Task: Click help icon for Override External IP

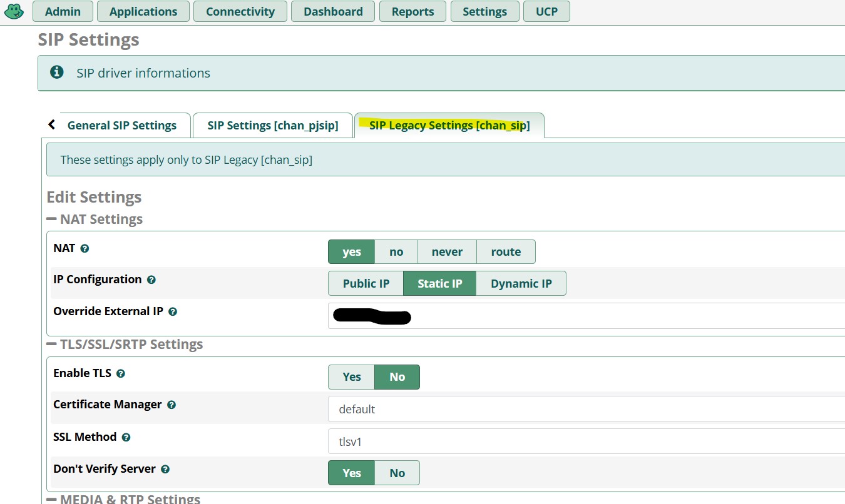Action: [x=173, y=311]
